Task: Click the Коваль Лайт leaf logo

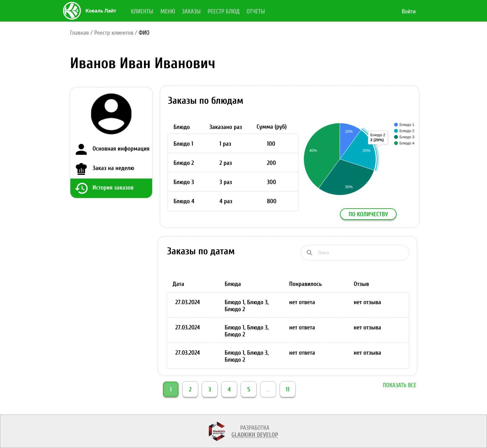Action: [x=72, y=11]
